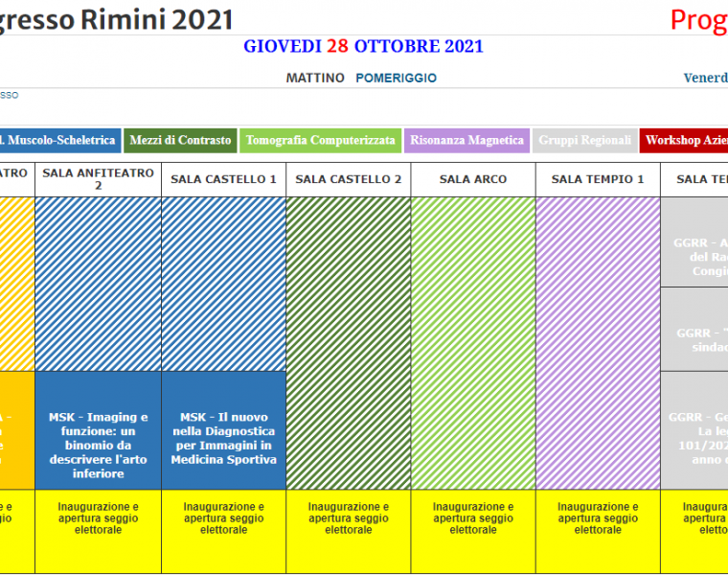
Task: Click the Gruppi Regionali category tag
Action: [x=584, y=140]
